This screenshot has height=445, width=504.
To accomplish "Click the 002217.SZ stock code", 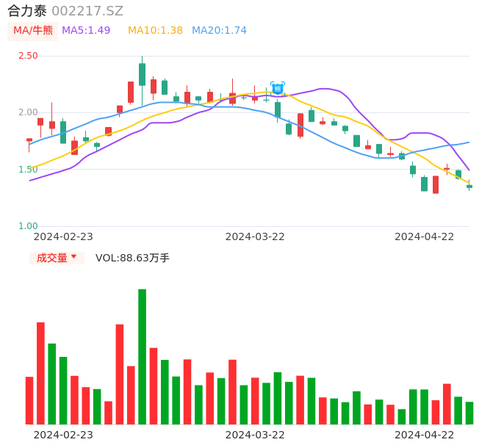I will pyautogui.click(x=87, y=11).
